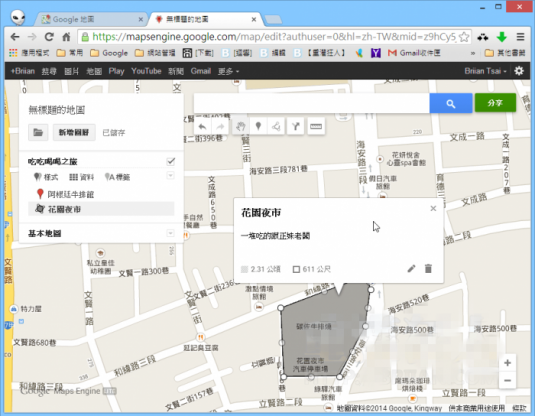Screen dimensions: 535x416
Task: Open the 更多 dropdown in Google bar
Action: (x=228, y=71)
